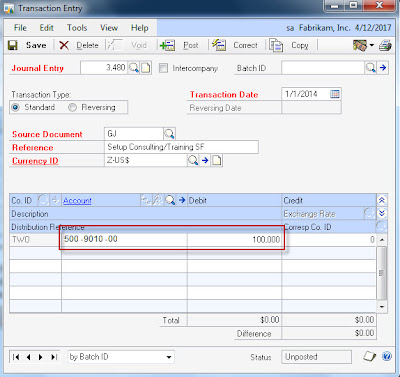
Task: Click the Save toolbar button
Action: [27, 45]
